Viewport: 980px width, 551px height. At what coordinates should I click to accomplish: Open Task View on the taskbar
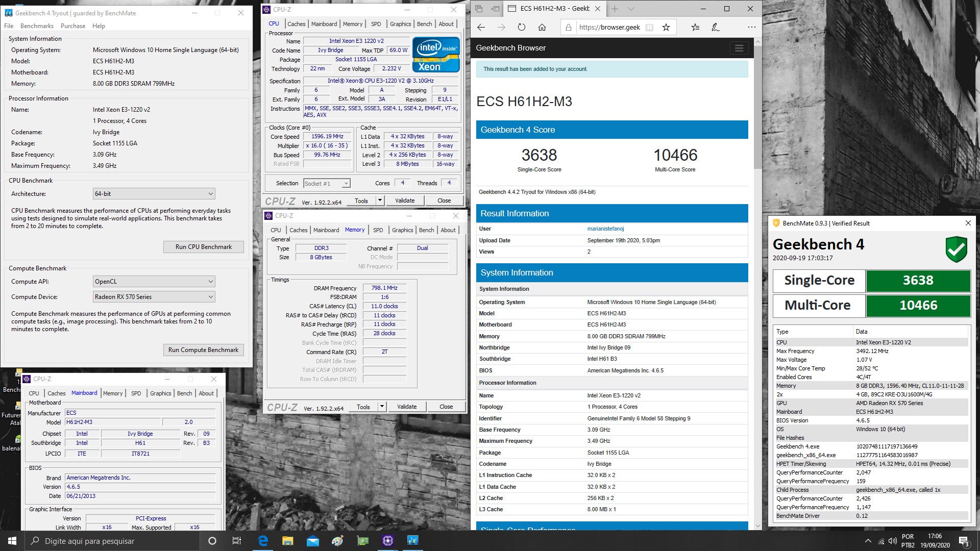point(237,541)
